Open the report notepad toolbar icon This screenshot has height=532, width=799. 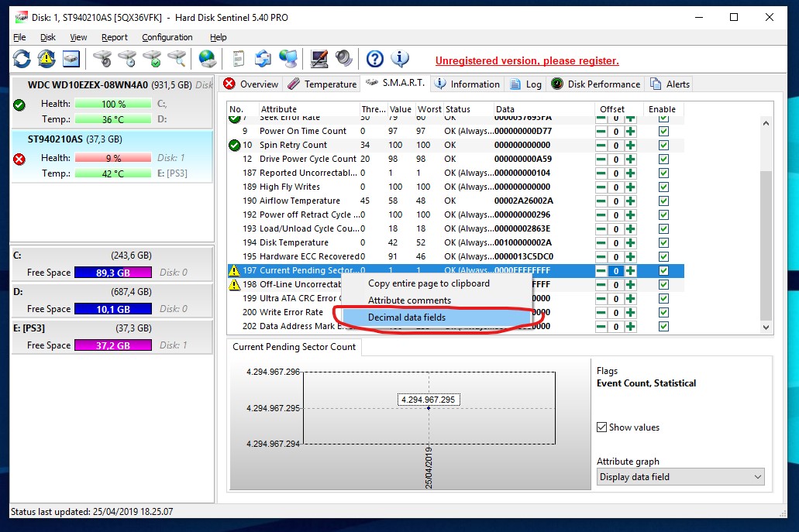238,59
